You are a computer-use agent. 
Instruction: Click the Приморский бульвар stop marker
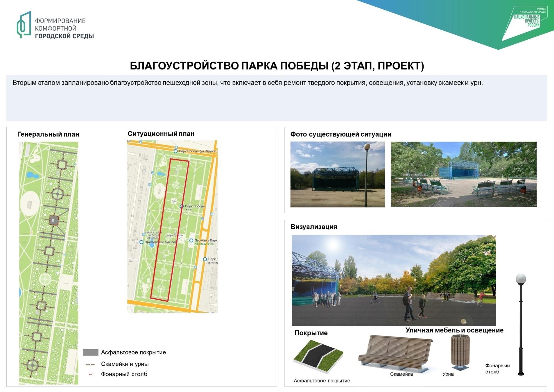[141, 242]
